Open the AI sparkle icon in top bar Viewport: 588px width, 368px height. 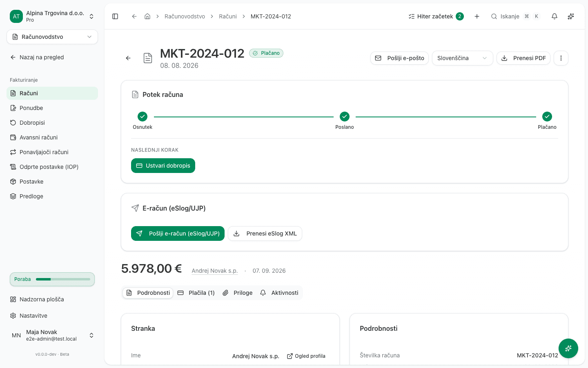click(571, 16)
